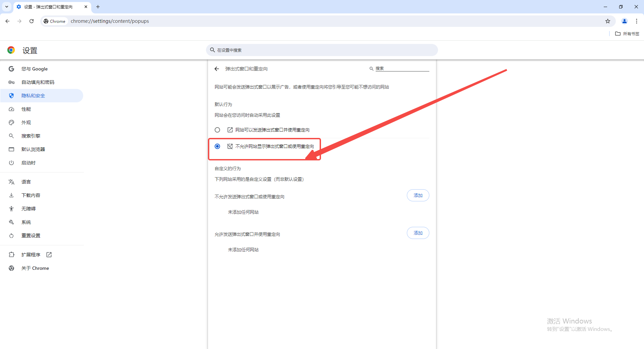Viewport: 644px width, 349px height.
Task: Open 自动填充和密码 settings section
Action: [x=42, y=82]
